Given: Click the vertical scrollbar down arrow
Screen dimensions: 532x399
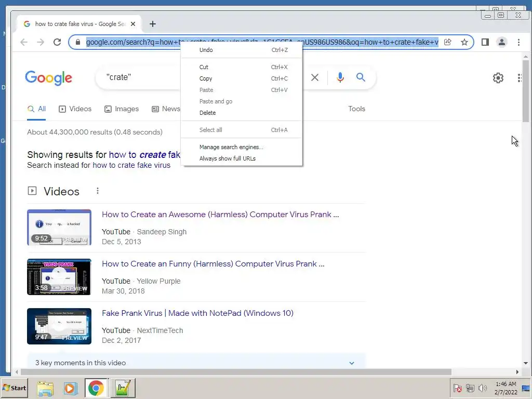Looking at the screenshot, I should pos(526,363).
